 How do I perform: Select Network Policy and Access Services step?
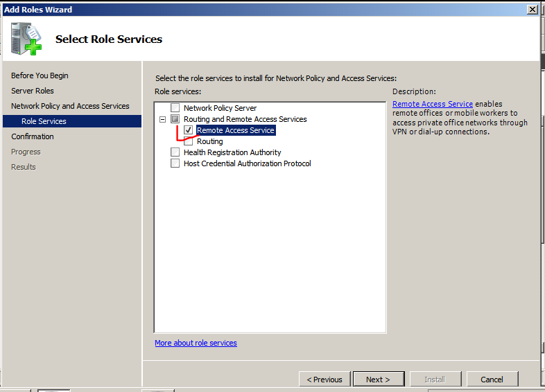tap(70, 106)
